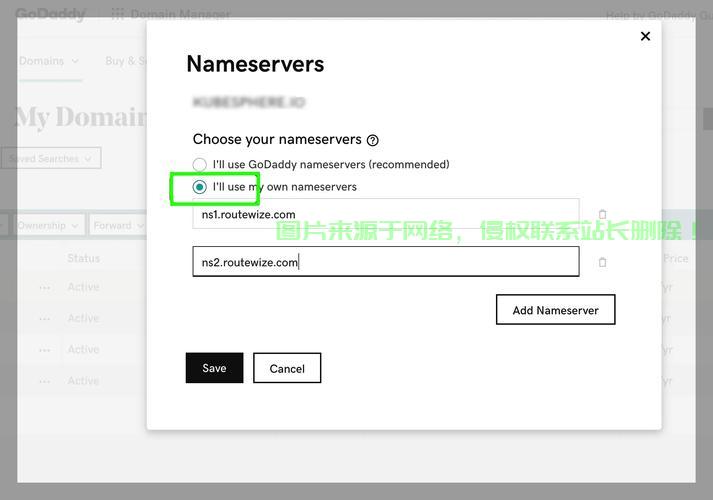Click the Add Nameserver button
713x500 pixels.
pos(555,310)
